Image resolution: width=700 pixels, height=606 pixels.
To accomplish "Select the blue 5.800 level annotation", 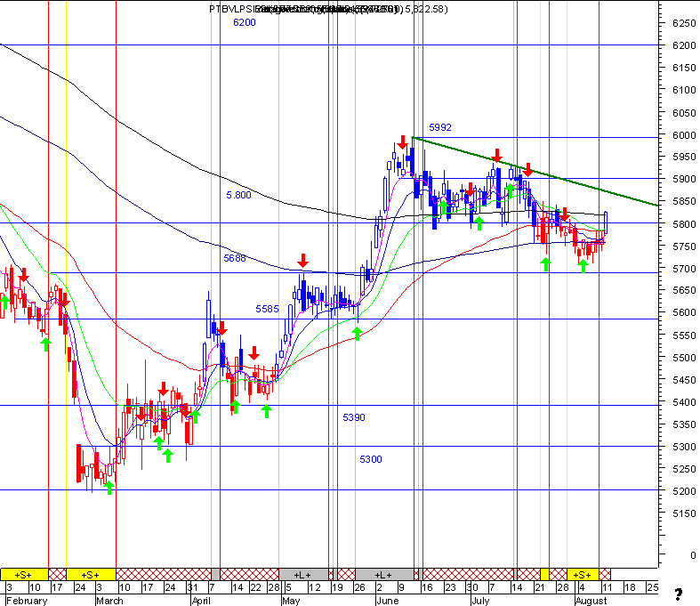I will (x=239, y=195).
